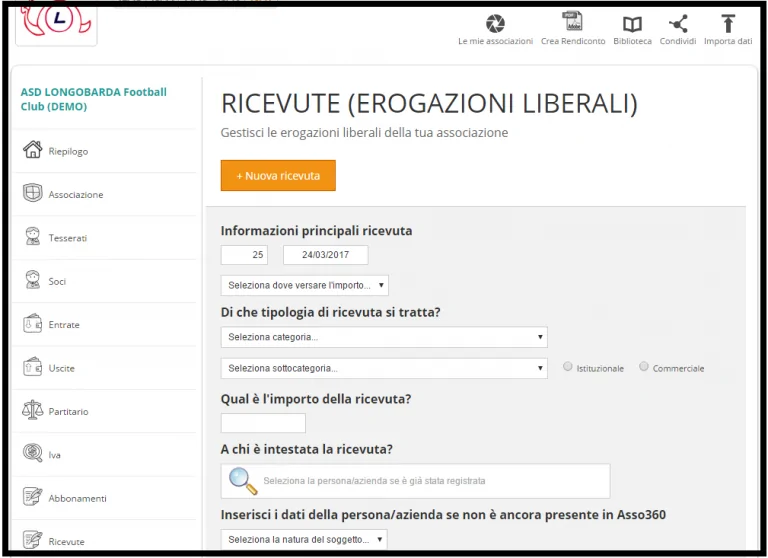Click the 'Seleziona la persona/azienda' search field
This screenshot has width=768, height=558.
[415, 481]
